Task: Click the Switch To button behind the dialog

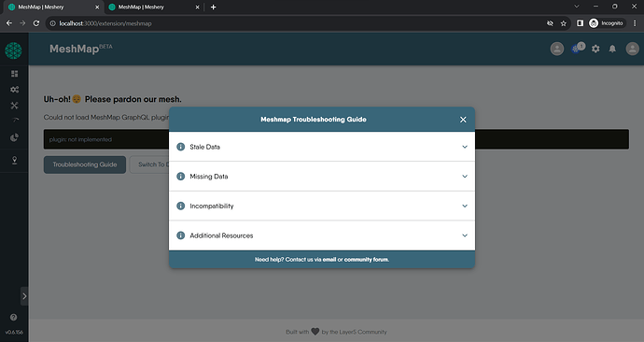Action: tap(149, 164)
